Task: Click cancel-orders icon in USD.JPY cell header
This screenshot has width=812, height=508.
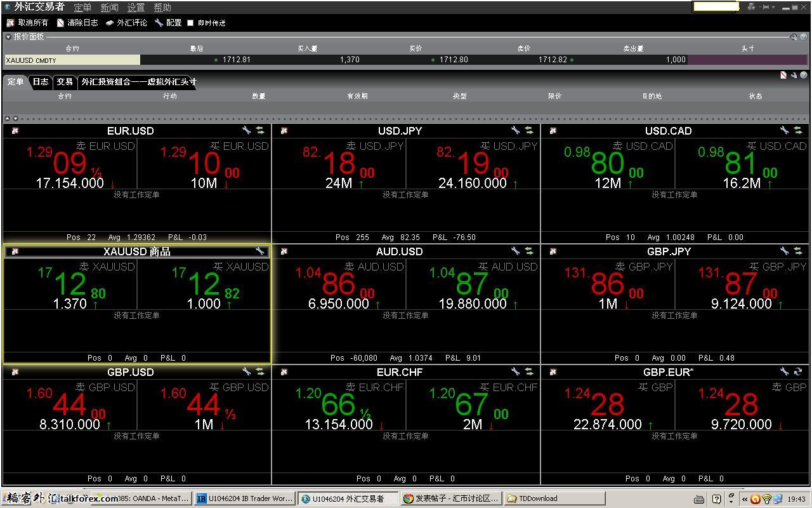Action: [284, 131]
